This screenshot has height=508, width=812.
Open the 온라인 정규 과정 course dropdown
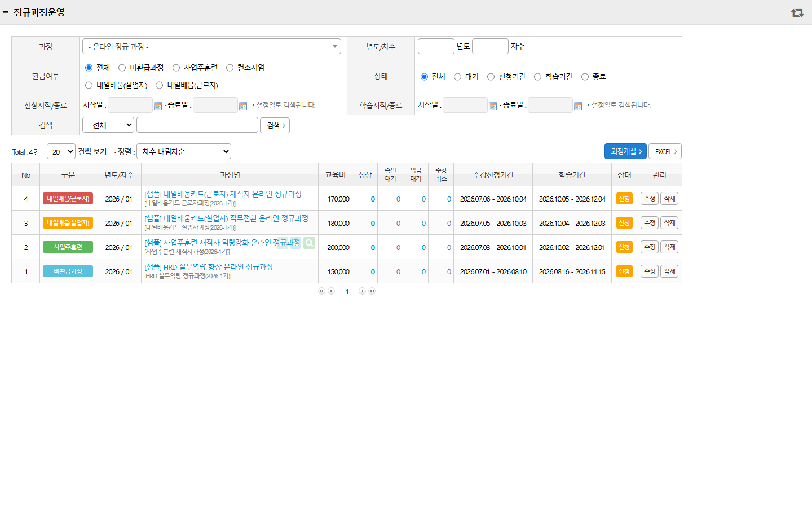click(x=211, y=46)
